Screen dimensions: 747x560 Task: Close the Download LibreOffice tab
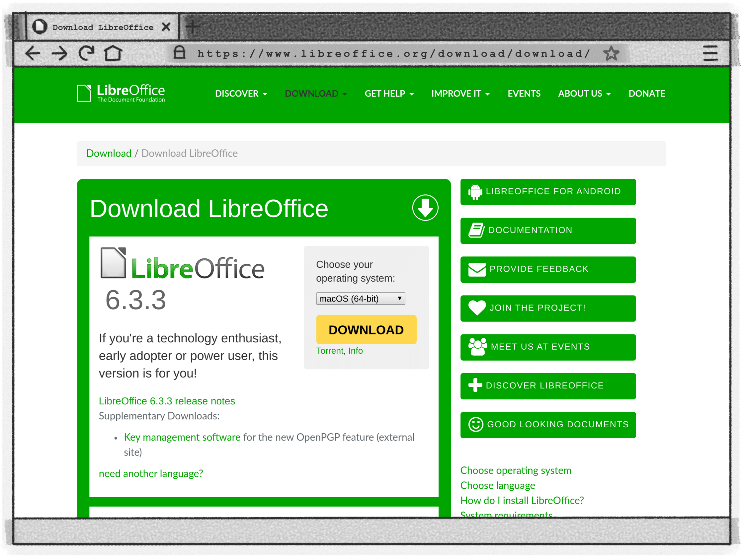[x=166, y=27]
